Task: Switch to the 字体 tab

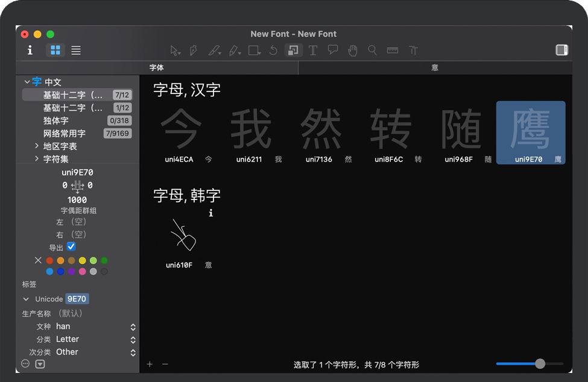Action: click(157, 68)
